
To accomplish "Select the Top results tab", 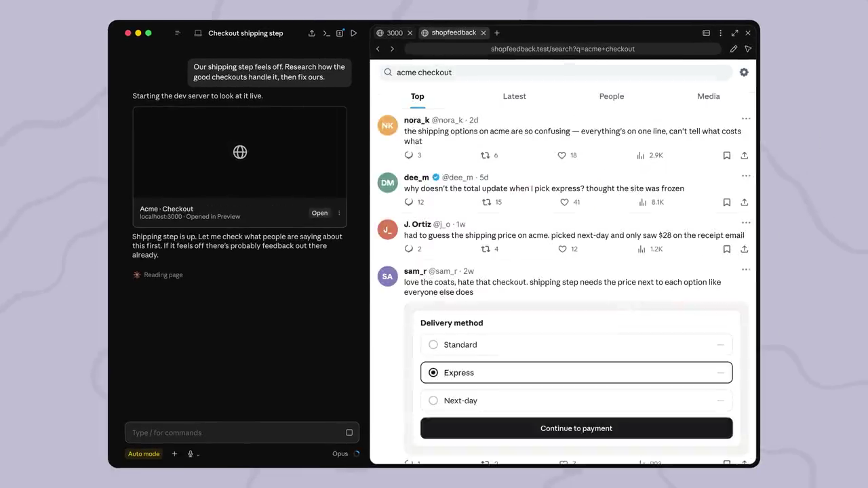I will pyautogui.click(x=418, y=96).
